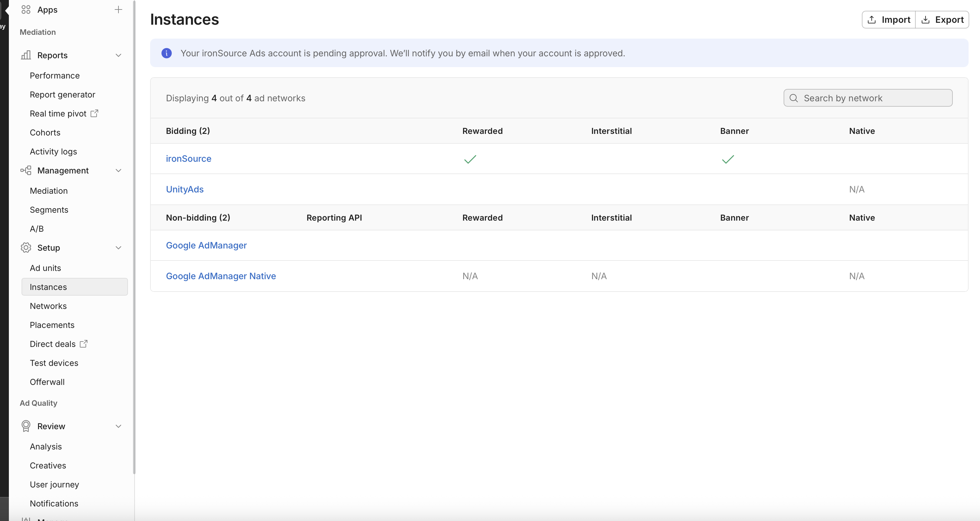Click the blue info icon in banner
The width and height of the screenshot is (980, 521).
tap(166, 53)
